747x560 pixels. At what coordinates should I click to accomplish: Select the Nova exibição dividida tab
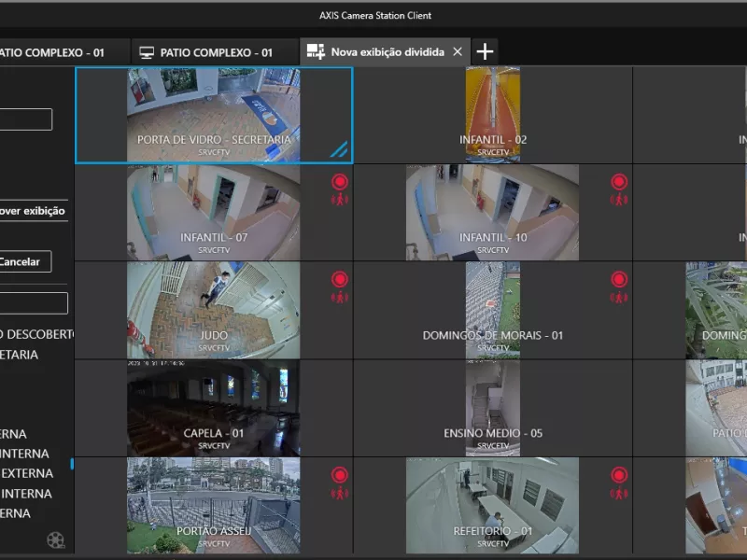(387, 52)
